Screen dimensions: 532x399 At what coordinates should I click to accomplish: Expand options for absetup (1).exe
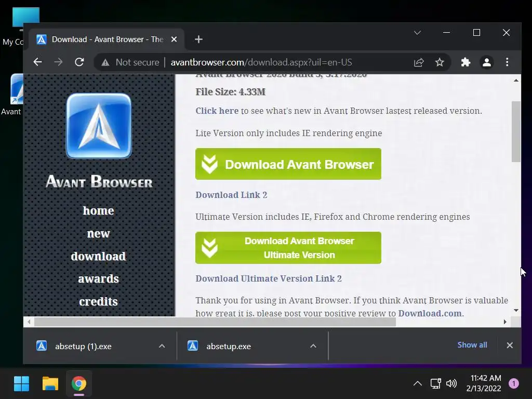[162, 346]
